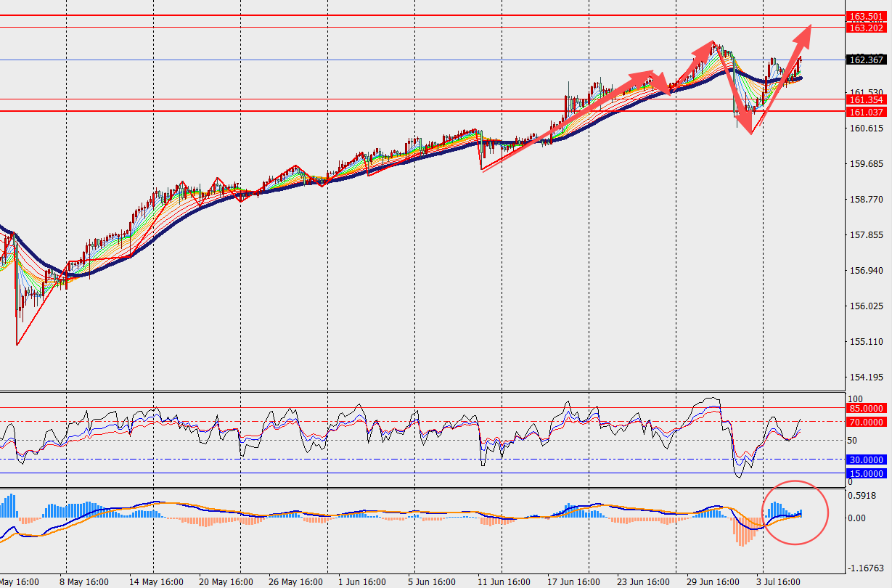892x588 pixels.
Task: Select the 163.202 resistance price label
Action: [866, 28]
